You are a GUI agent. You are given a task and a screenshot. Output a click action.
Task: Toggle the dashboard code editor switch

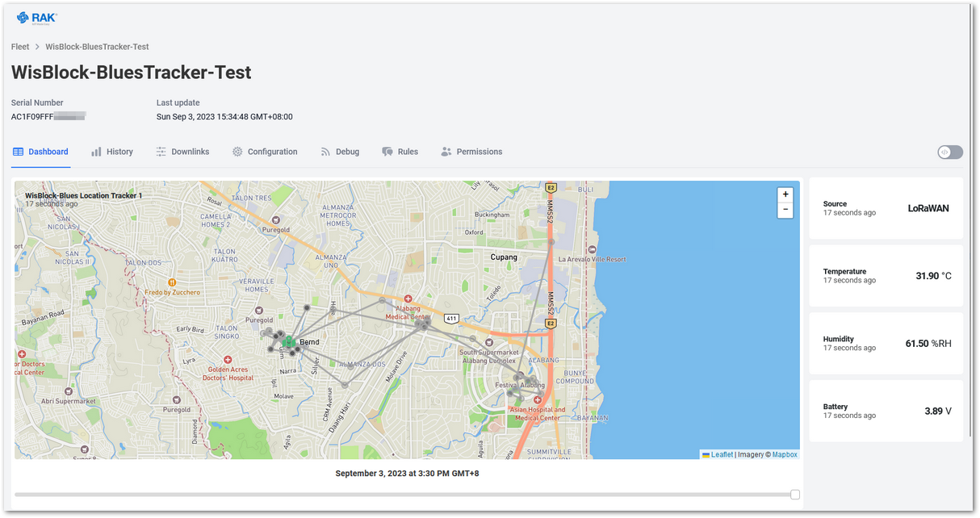pyautogui.click(x=950, y=152)
